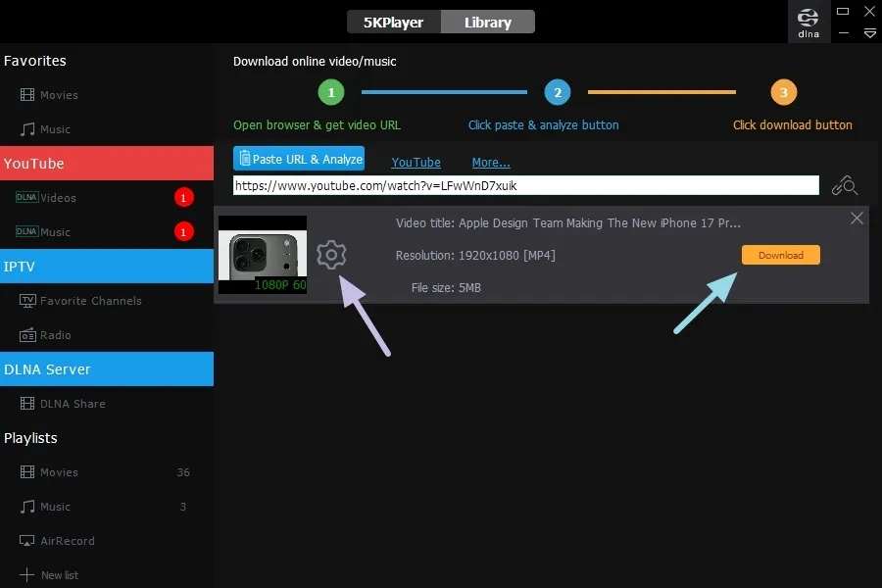Image resolution: width=882 pixels, height=588 pixels.
Task: Open the DLNA icon in top bar
Action: pos(808,23)
